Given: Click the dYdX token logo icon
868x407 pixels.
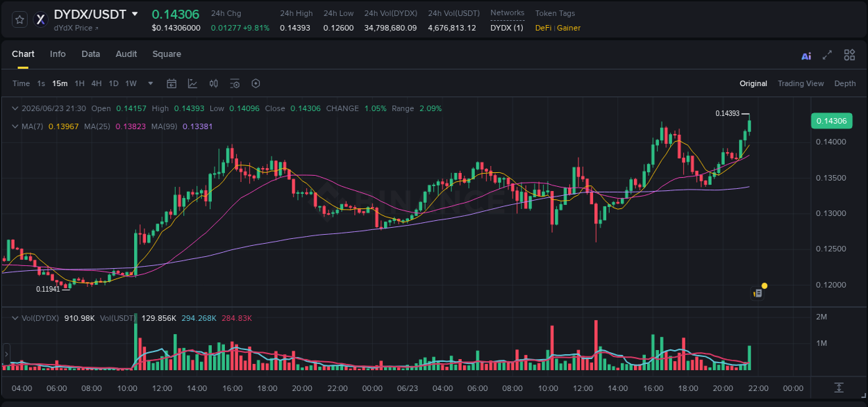Looking at the screenshot, I should 42,19.
